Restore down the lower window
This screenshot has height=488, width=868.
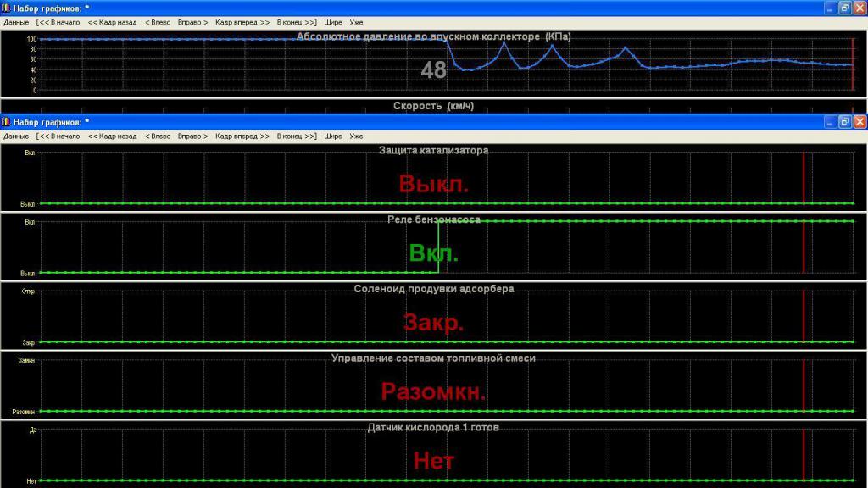[844, 122]
